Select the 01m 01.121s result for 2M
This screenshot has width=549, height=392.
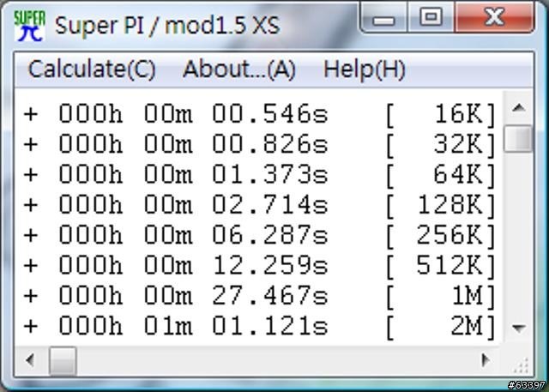[x=259, y=327]
